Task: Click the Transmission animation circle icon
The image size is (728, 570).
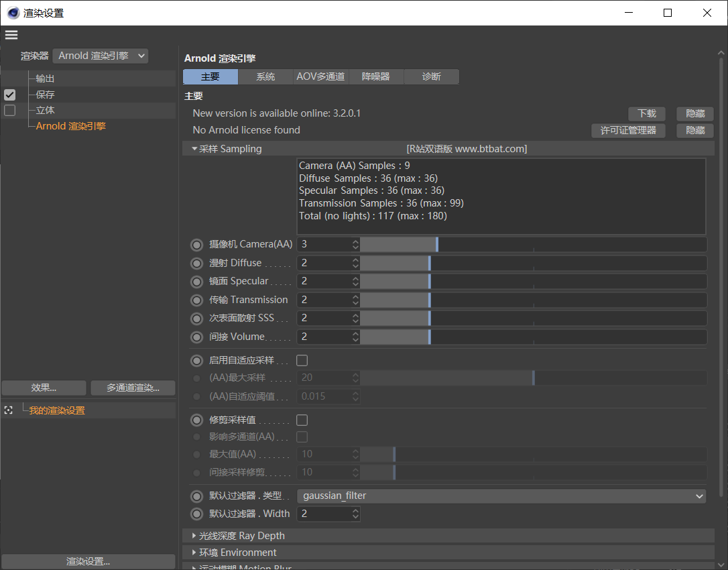Action: [x=196, y=300]
